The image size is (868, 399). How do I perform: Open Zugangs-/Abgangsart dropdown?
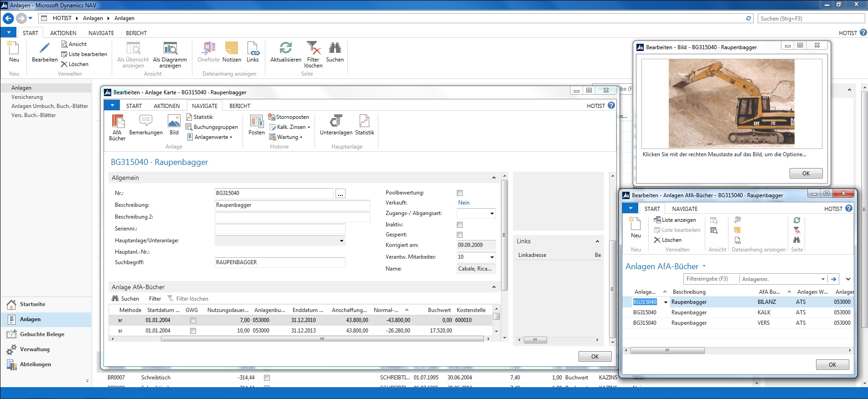click(492, 214)
